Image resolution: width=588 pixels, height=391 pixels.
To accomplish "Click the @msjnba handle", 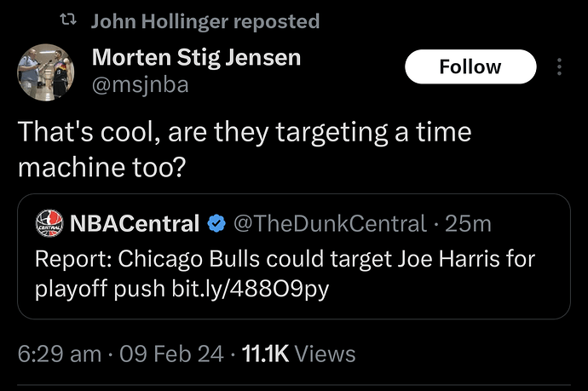I will click(x=141, y=84).
